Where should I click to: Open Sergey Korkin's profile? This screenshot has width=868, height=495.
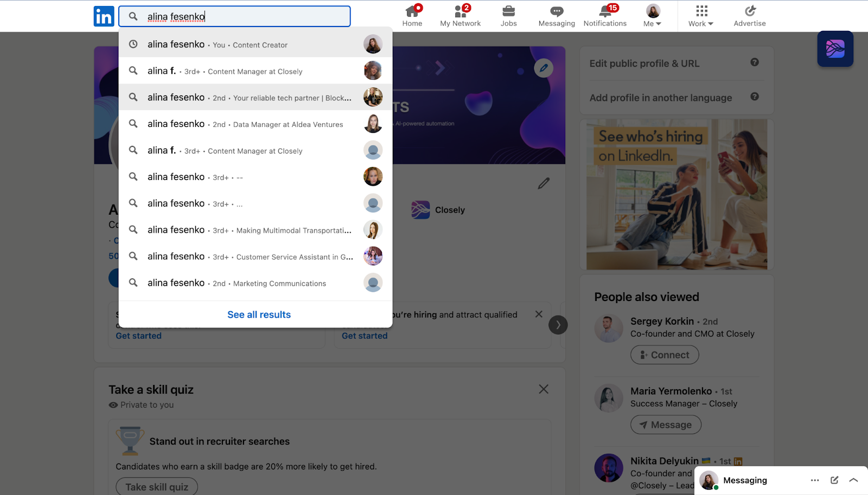coord(662,322)
